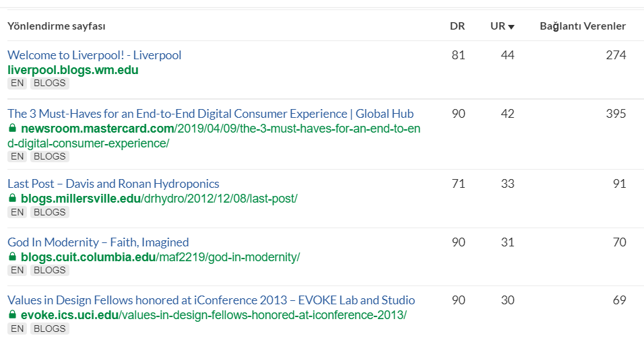
Task: Select UR value 31 in Columbia row
Action: tap(508, 242)
